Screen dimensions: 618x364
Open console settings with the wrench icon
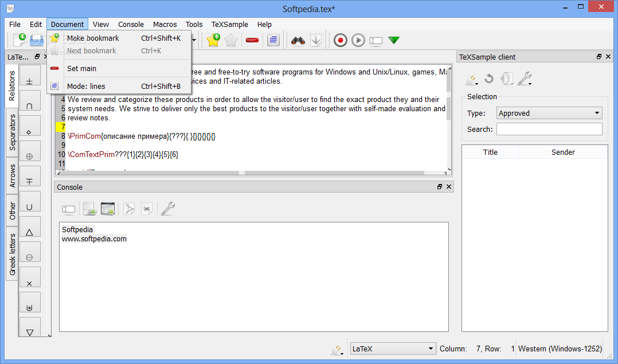(168, 209)
